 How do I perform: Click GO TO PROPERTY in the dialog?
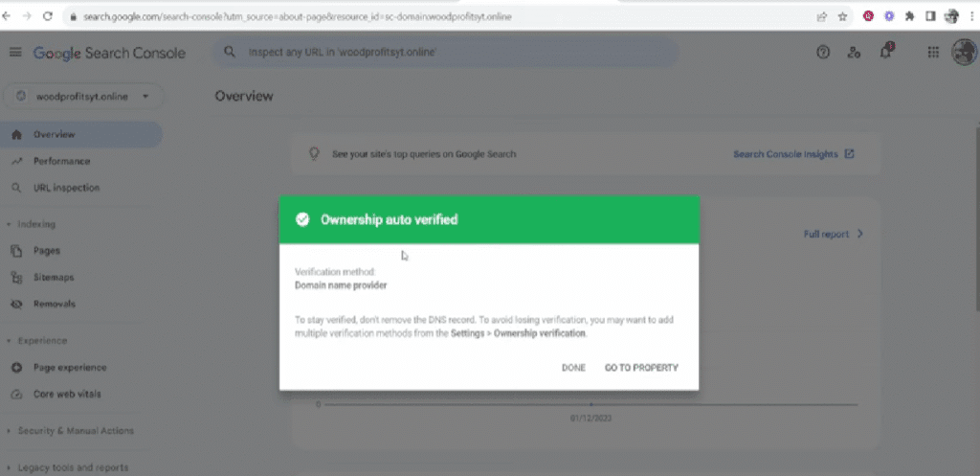[641, 368]
